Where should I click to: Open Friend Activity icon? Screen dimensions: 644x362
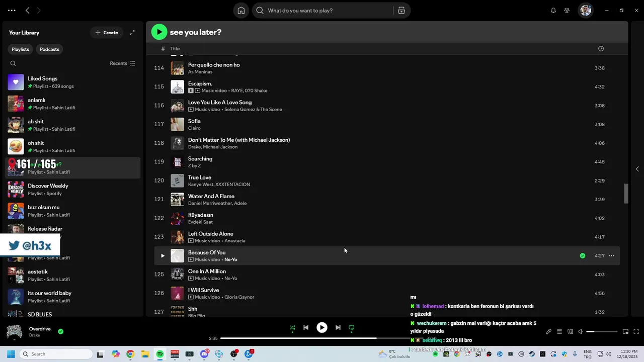click(567, 11)
